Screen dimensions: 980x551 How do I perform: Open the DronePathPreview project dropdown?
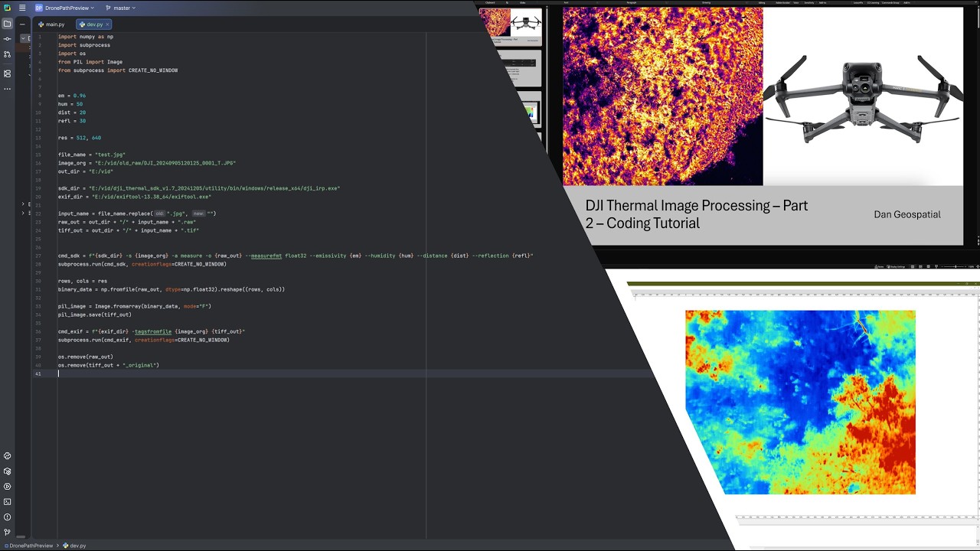tap(64, 8)
